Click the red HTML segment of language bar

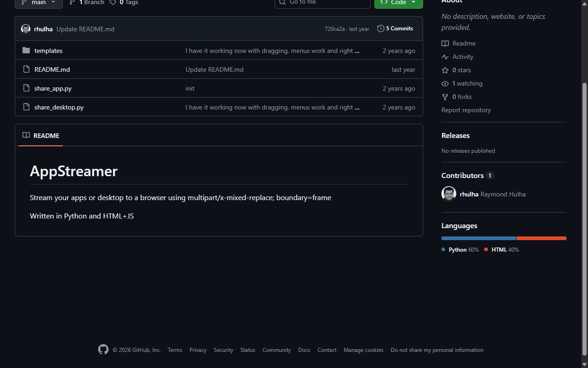(542, 238)
